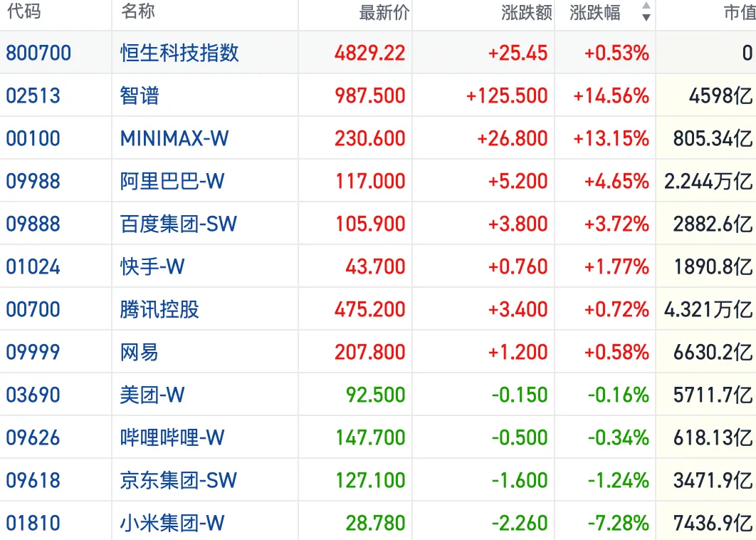The height and width of the screenshot is (540, 756).
Task: Click 腾讯控股 stock name
Action: pyautogui.click(x=159, y=309)
